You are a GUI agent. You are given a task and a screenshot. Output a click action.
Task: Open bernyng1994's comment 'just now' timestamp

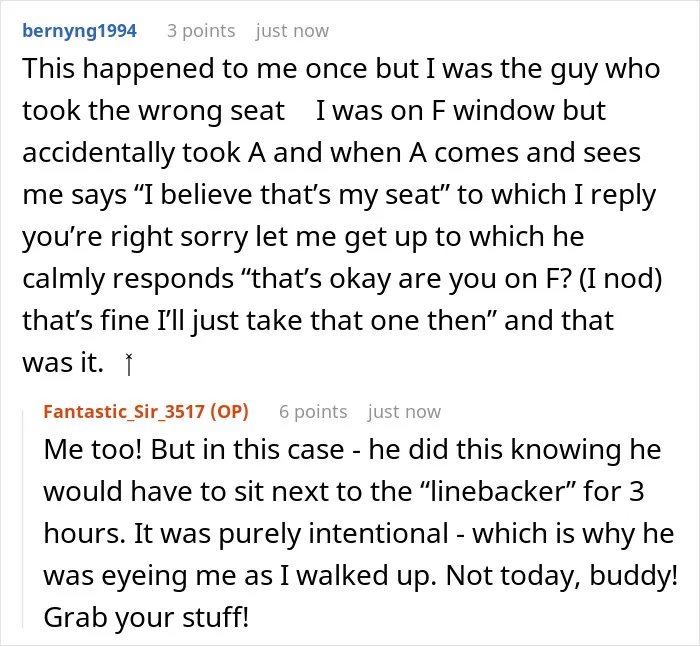click(x=292, y=31)
